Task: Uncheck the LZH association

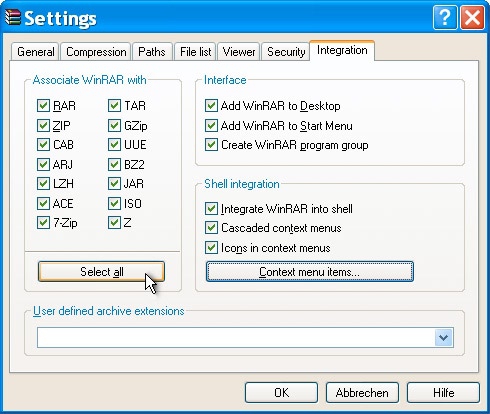Action: [x=43, y=184]
